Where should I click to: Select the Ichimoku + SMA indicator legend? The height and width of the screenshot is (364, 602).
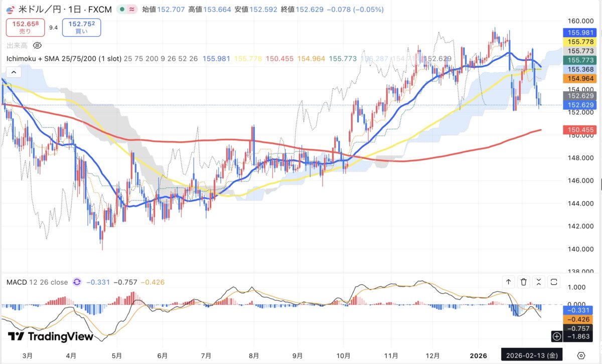point(64,59)
